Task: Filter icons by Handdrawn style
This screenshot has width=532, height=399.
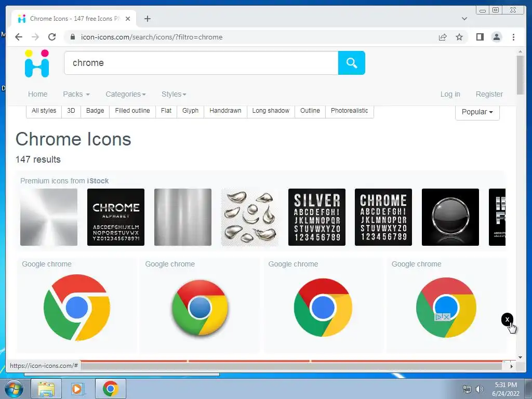Action: pyautogui.click(x=225, y=111)
